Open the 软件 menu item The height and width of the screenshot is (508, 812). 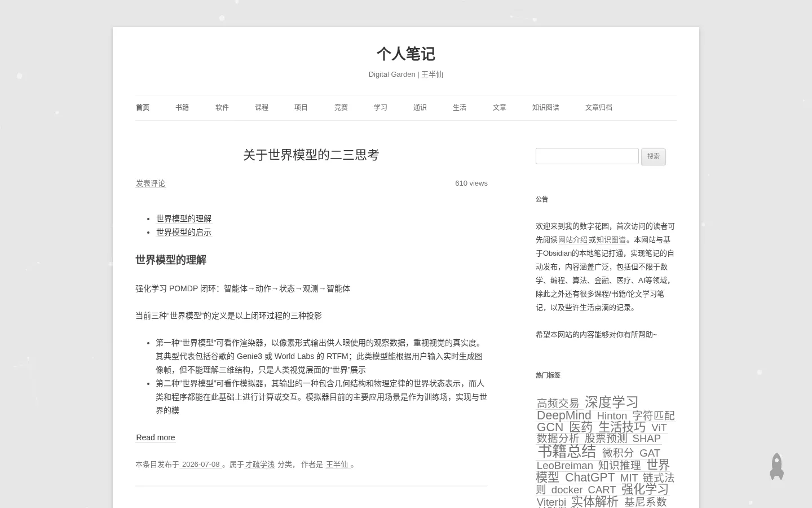tap(222, 107)
